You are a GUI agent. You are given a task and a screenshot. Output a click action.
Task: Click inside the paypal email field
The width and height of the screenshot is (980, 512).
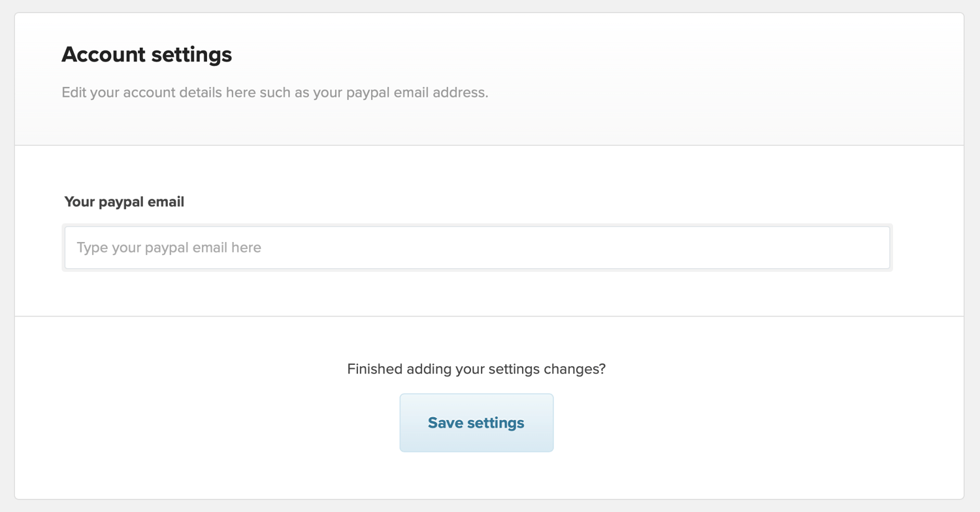(x=477, y=248)
